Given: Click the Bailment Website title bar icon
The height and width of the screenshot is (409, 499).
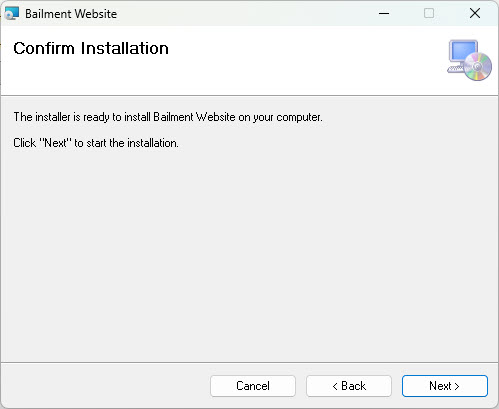Looking at the screenshot, I should pyautogui.click(x=12, y=14).
